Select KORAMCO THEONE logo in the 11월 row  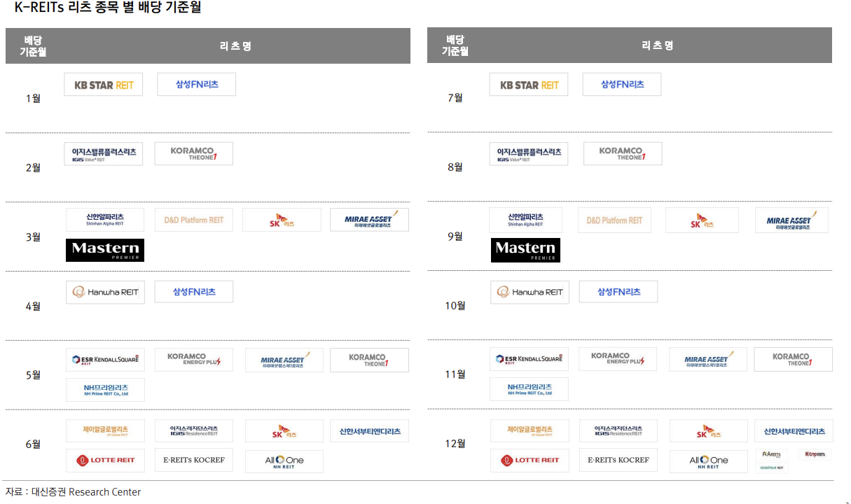click(794, 359)
